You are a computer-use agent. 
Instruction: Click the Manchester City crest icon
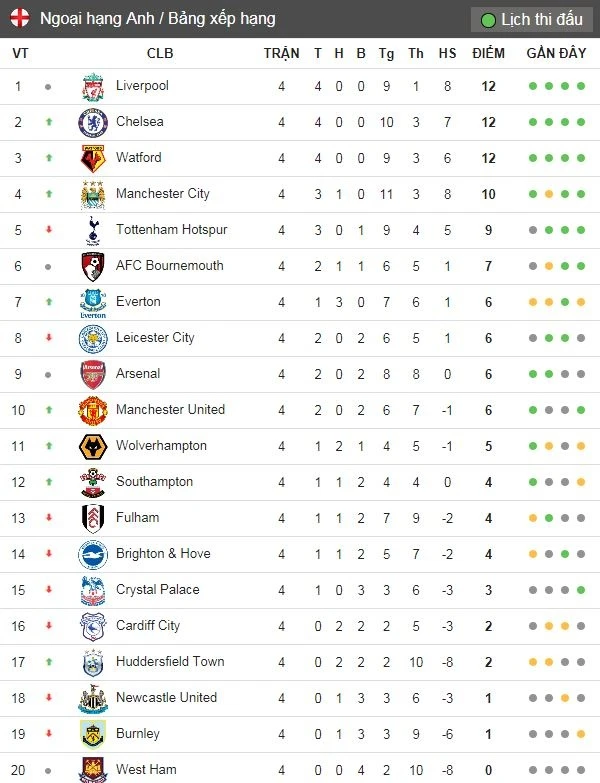(93, 195)
